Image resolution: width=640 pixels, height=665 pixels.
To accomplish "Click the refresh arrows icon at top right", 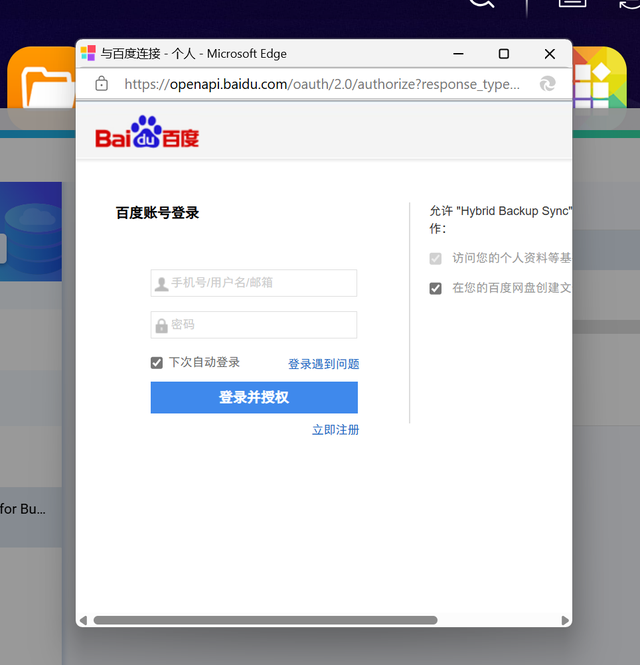I will pyautogui.click(x=629, y=3).
